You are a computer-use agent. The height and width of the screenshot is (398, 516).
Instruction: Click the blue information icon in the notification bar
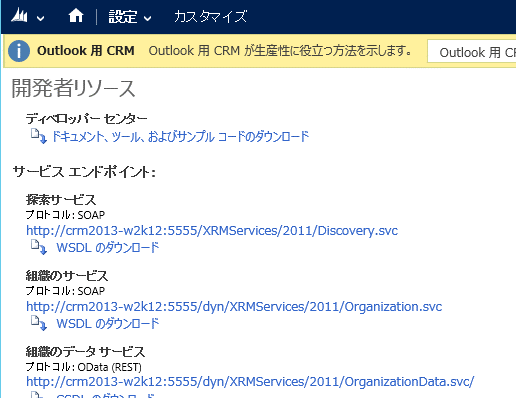19,51
